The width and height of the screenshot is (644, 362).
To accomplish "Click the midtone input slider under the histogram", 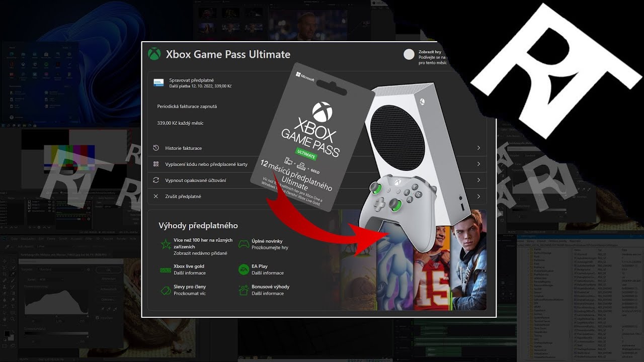I will [x=56, y=316].
